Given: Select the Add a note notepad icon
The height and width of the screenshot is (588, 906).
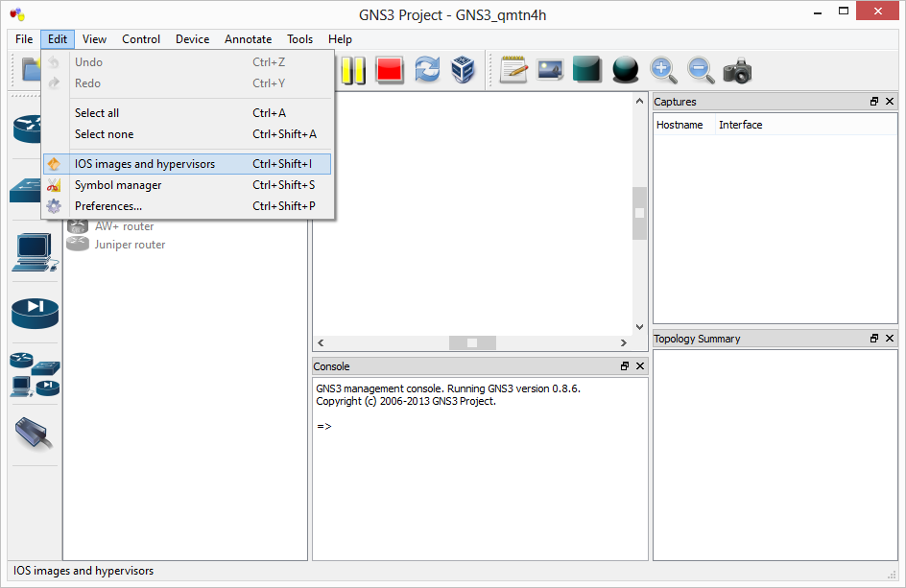Looking at the screenshot, I should 513,70.
